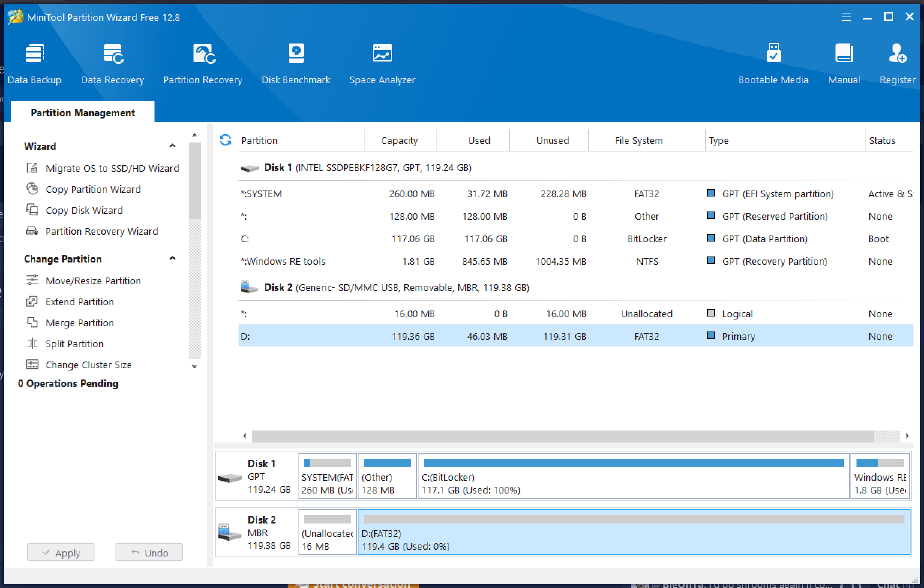
Task: Click the Merge Partition icon
Action: (32, 322)
